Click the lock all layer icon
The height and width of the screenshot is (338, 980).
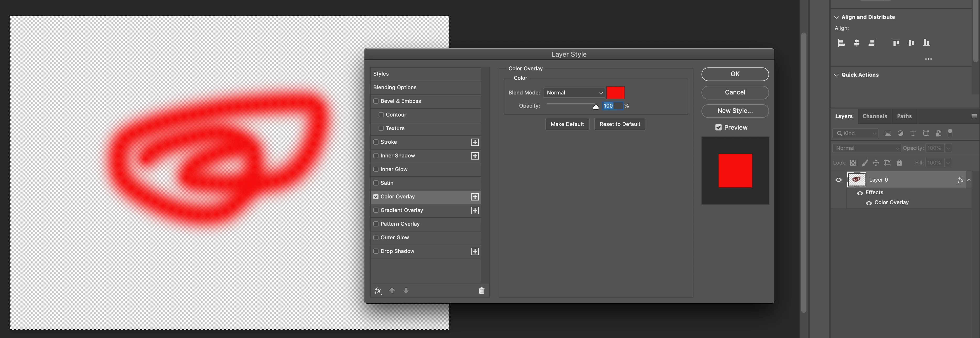pos(899,163)
